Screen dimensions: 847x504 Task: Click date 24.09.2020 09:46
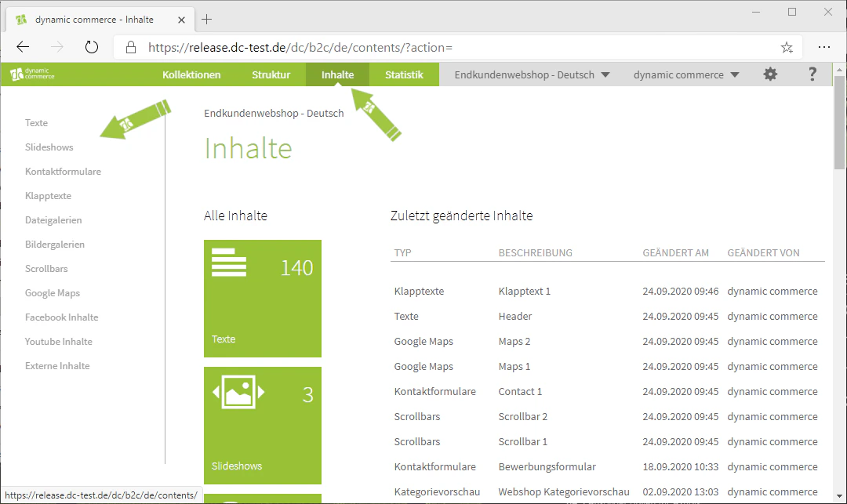[x=681, y=291]
